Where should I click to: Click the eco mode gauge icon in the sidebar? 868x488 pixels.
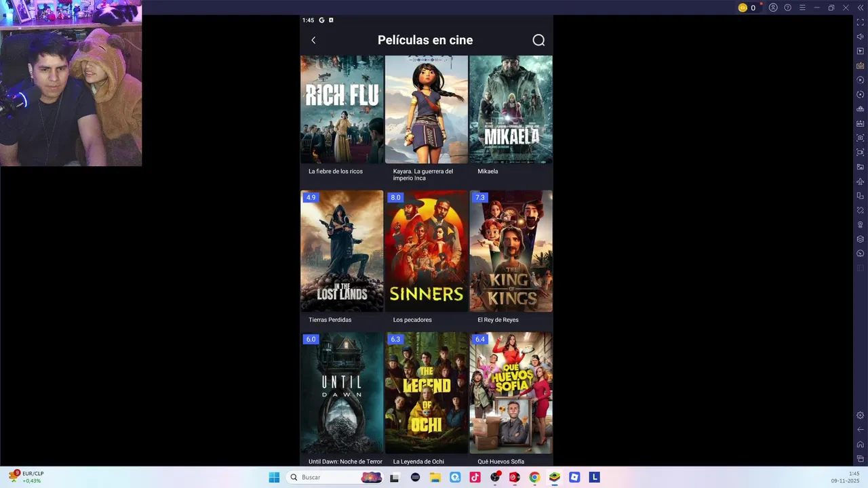[x=861, y=253]
